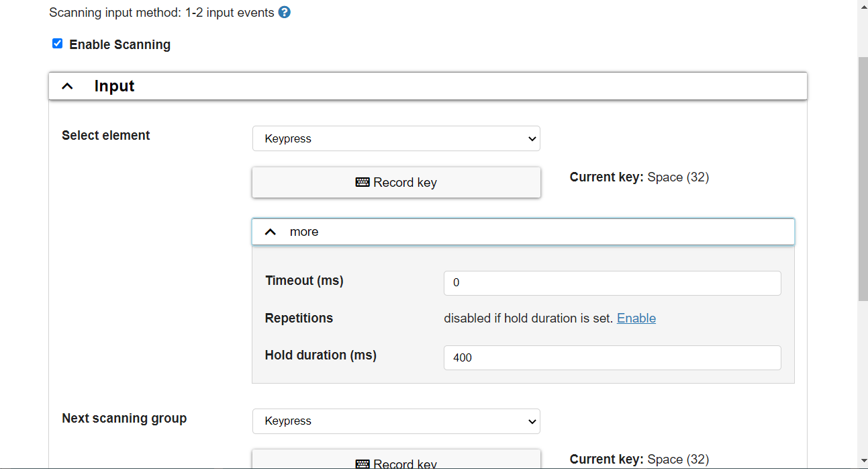Screen dimensions: 868x469
Task: Collapse the Input section panel
Action: (x=428, y=86)
